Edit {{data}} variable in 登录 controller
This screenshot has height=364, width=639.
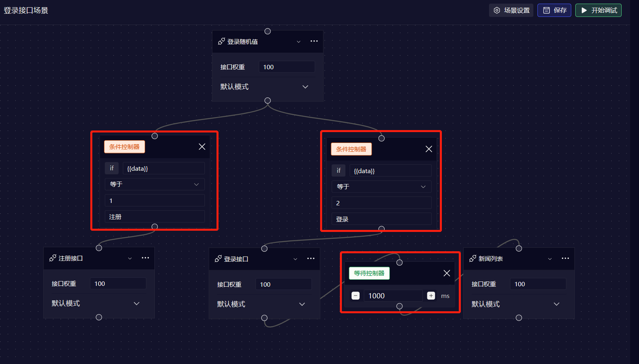coord(390,171)
